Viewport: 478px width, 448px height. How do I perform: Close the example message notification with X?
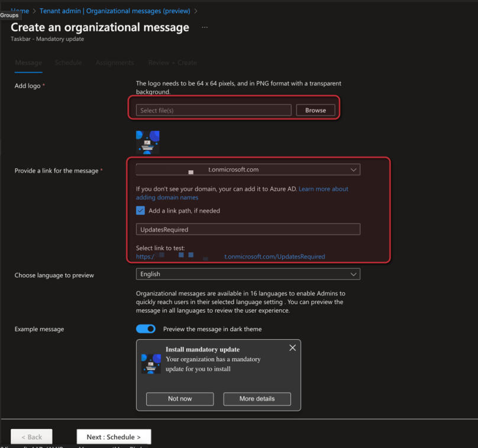(x=292, y=348)
